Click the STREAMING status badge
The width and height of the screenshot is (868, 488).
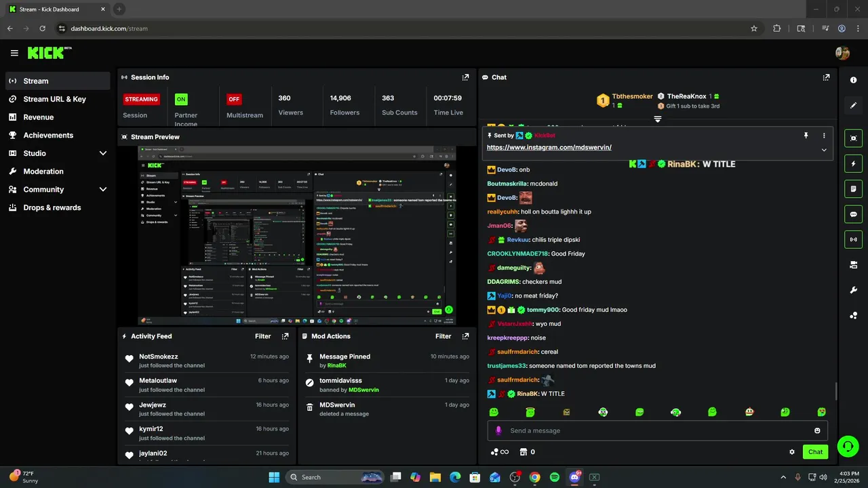[142, 99]
